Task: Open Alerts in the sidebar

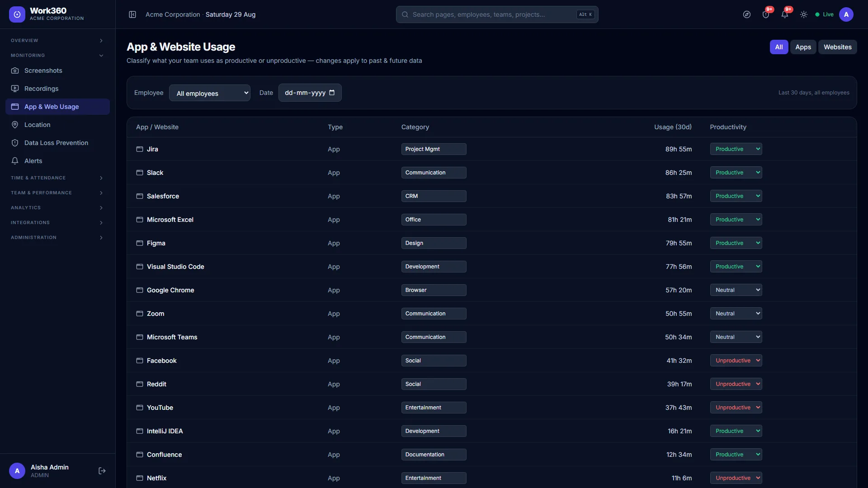Action: 57,161
